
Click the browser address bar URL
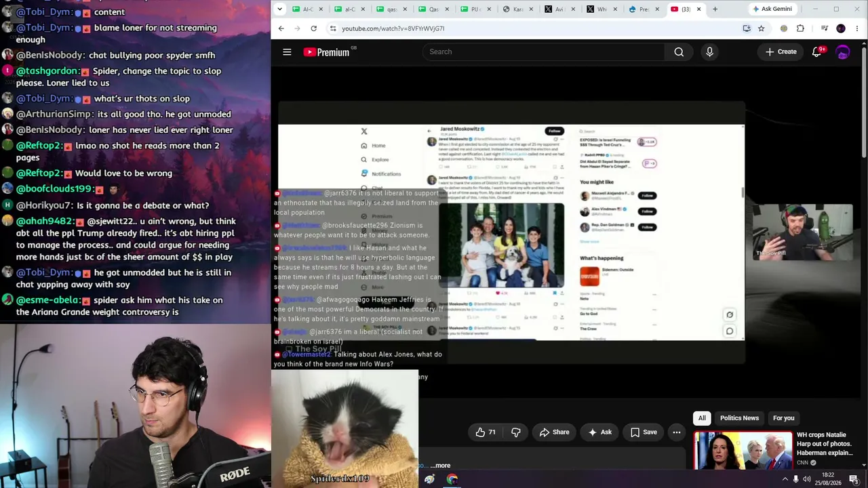393,28
